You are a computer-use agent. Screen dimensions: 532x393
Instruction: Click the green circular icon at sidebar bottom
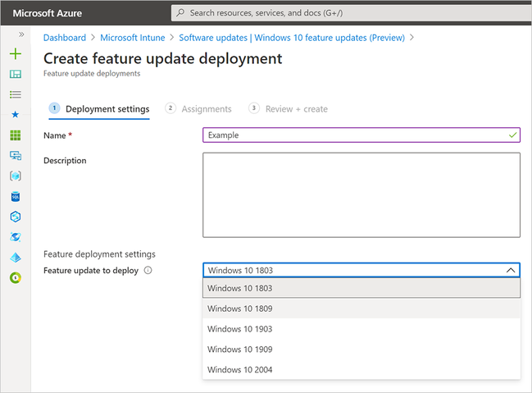pos(16,278)
